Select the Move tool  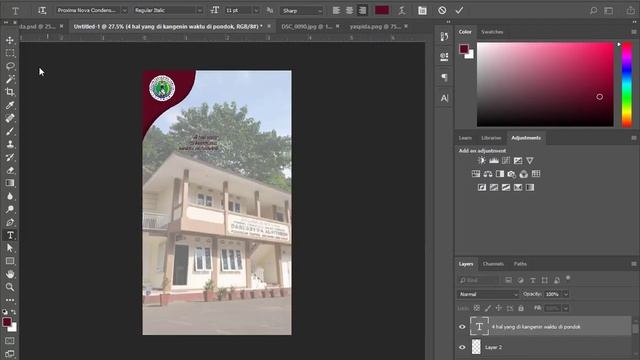10,40
